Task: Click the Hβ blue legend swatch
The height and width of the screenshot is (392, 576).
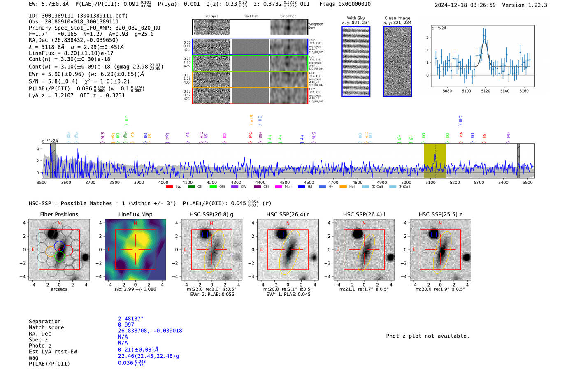Action: (x=302, y=187)
